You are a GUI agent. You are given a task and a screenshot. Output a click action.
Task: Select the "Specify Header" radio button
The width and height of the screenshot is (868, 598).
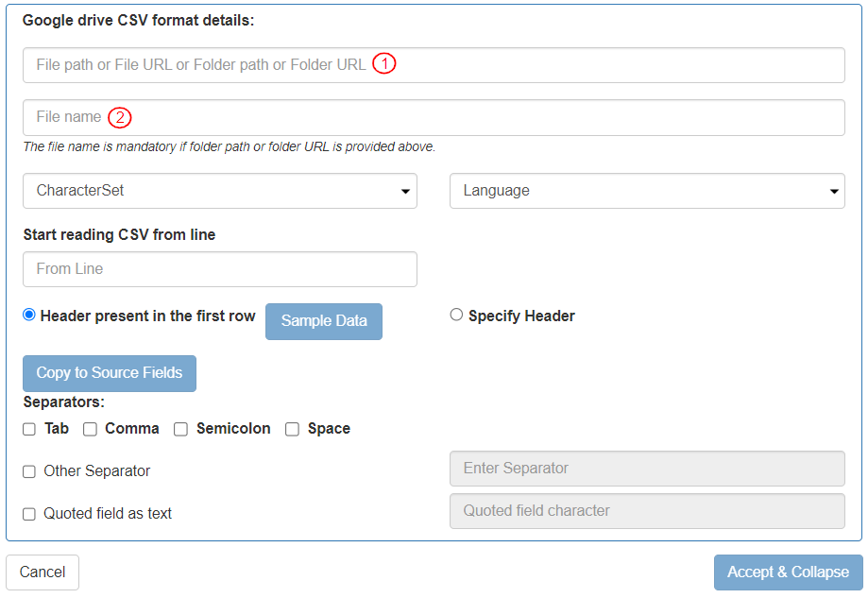(x=456, y=314)
